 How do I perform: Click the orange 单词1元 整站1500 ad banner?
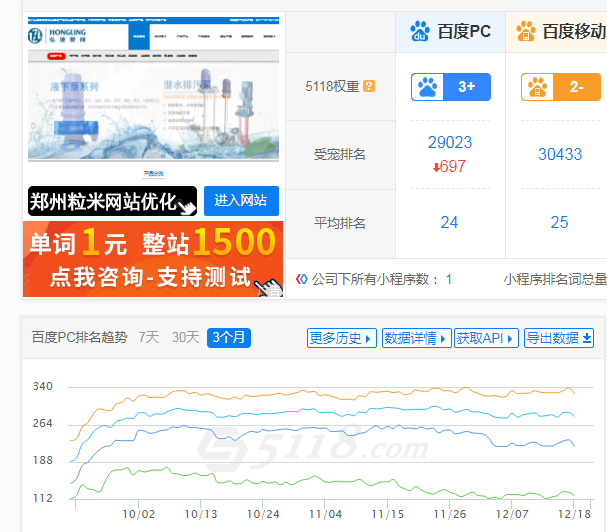153,259
